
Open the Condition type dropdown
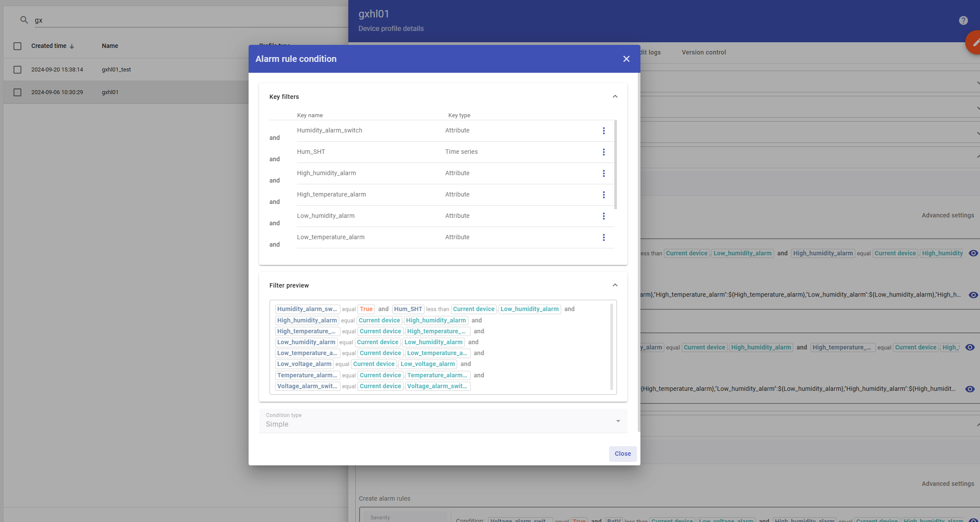tap(443, 421)
